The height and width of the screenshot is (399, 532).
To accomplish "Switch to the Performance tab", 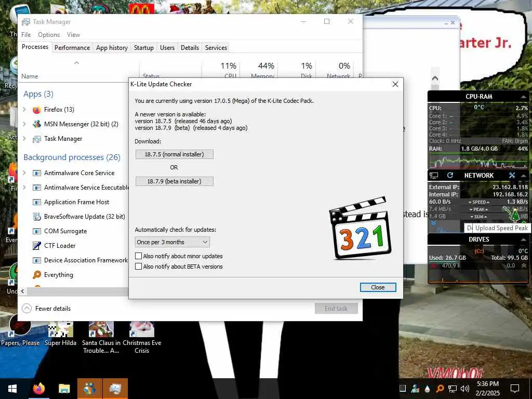I will click(x=72, y=48).
